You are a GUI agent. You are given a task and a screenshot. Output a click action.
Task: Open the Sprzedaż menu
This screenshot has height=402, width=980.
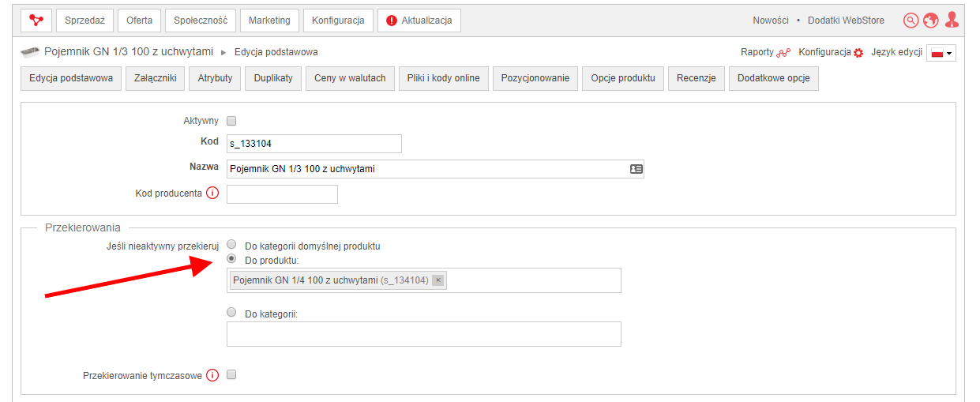[x=85, y=21]
